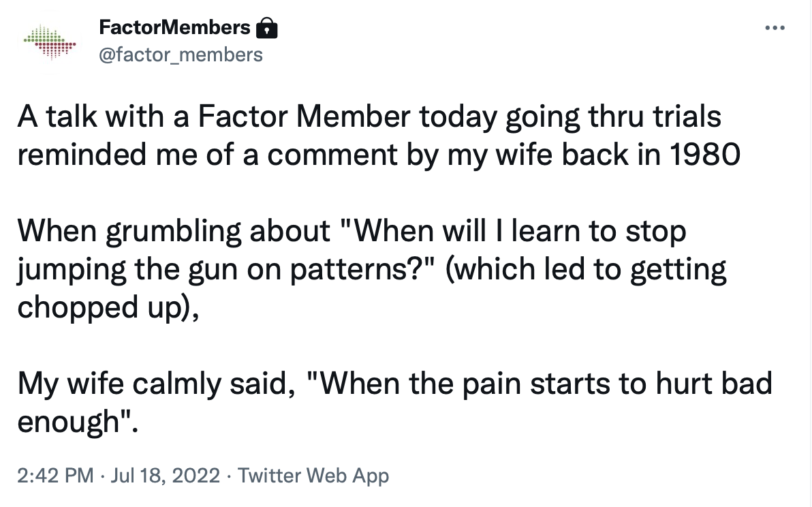This screenshot has width=812, height=507.
Task: Open the FactorMembers profile avatar
Action: click(50, 42)
